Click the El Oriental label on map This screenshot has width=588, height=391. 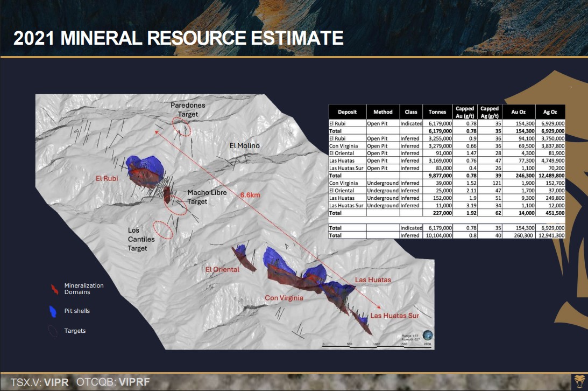click(222, 269)
